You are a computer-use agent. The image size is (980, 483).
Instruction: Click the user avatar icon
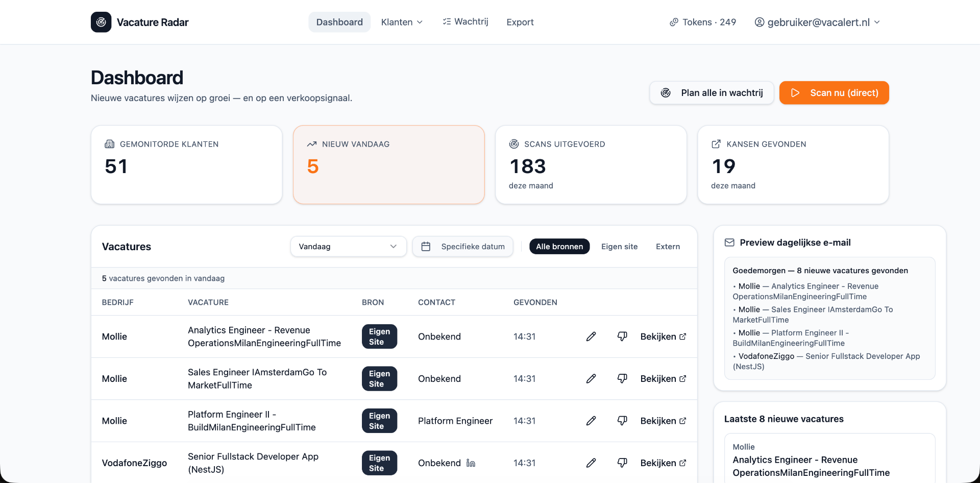[759, 22]
